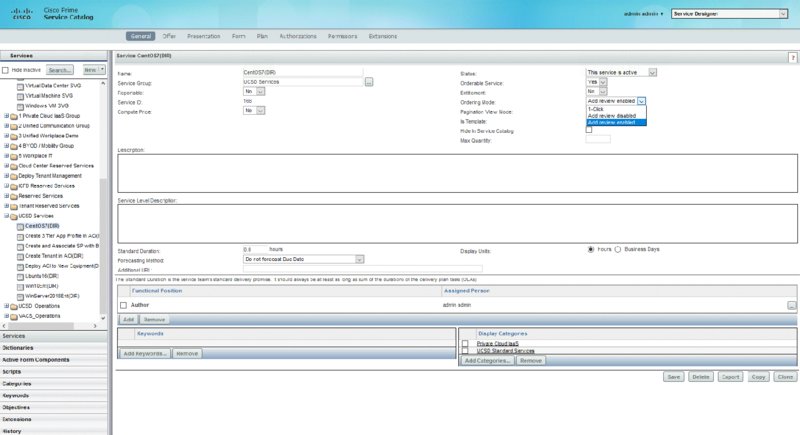This screenshot has height=435, width=800.
Task: Click the Save button
Action: click(x=674, y=377)
